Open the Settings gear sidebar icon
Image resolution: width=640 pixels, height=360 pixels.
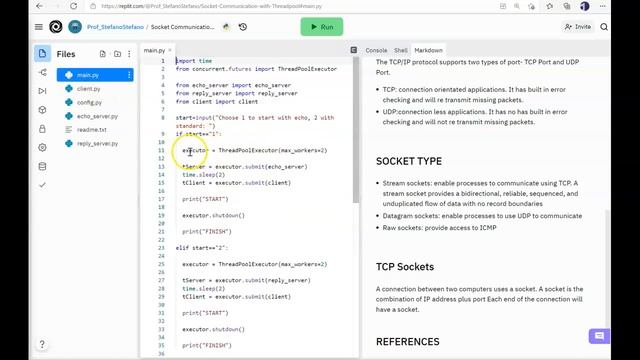(x=42, y=147)
